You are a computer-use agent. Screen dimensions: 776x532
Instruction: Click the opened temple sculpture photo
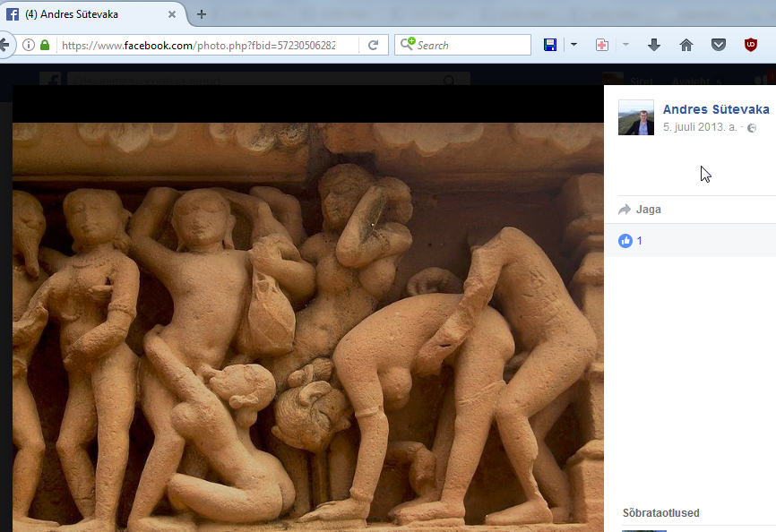(x=308, y=327)
